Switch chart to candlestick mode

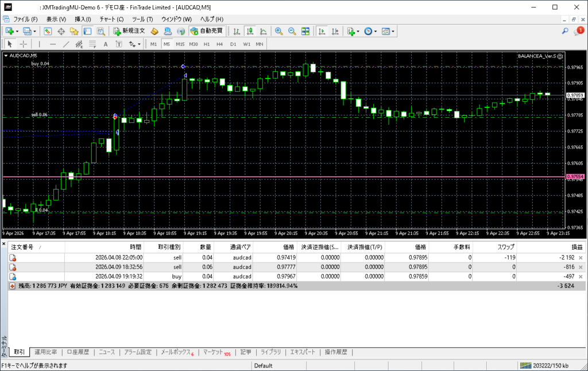(250, 31)
